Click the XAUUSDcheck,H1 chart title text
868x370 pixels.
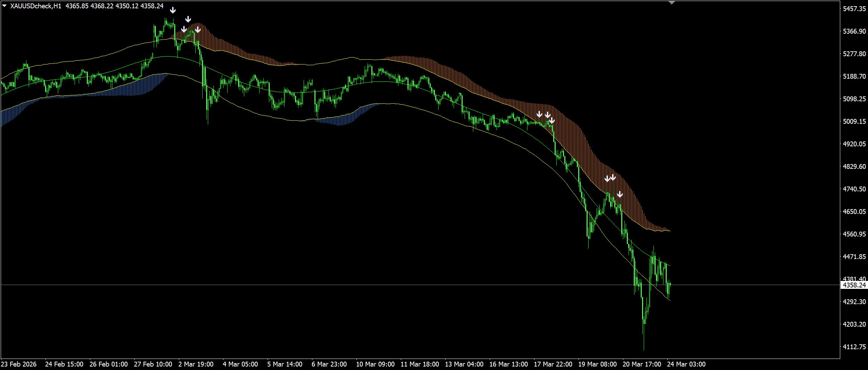pyautogui.click(x=35, y=6)
